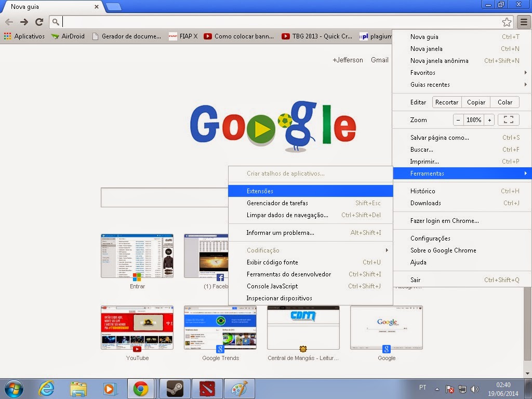Open the Aplicativos apps bookmark
This screenshot has height=399, width=532.
click(24, 36)
